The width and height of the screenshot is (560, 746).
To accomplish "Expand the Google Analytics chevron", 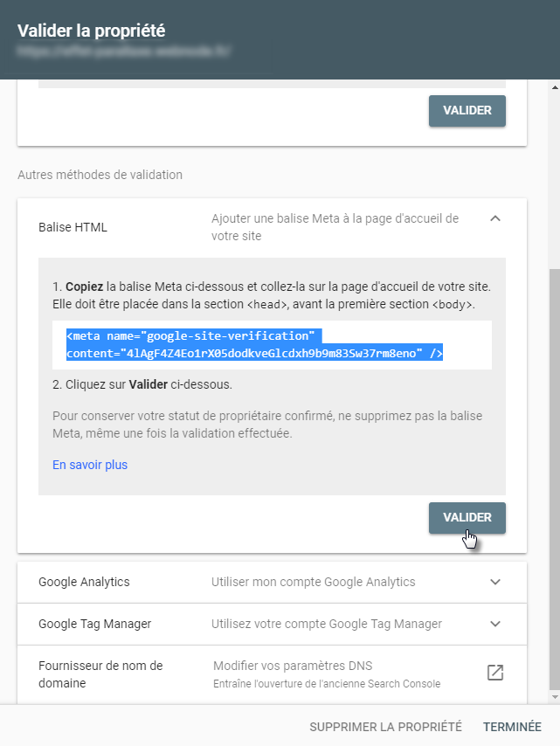I will click(495, 582).
